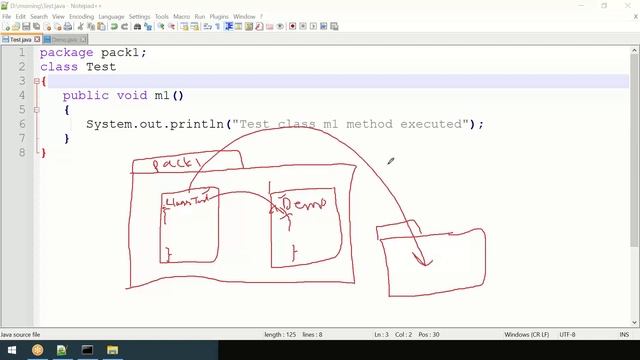Open the Settings menu
This screenshot has width=640, height=360.
[140, 17]
